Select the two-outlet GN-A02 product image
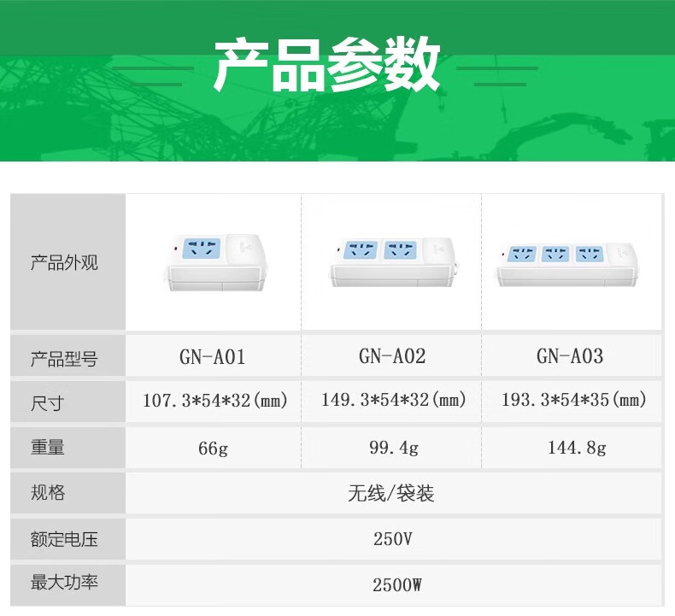The height and width of the screenshot is (616, 675). tap(390, 261)
